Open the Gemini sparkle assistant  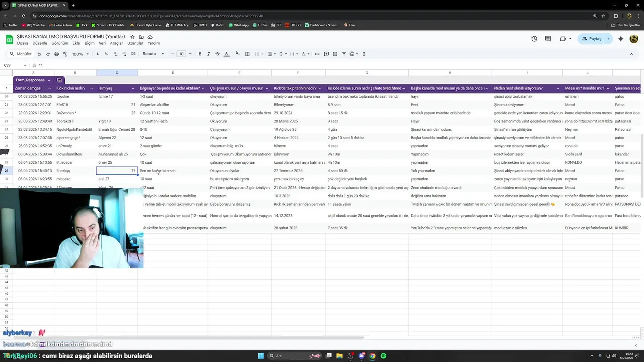point(621,39)
